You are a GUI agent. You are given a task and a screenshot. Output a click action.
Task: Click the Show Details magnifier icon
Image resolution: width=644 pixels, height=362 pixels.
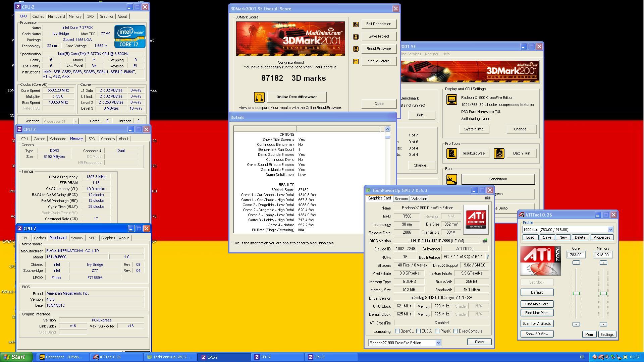point(356,61)
